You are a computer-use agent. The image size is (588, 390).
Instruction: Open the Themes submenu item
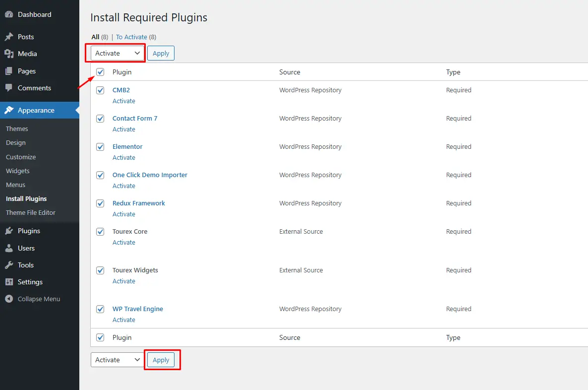pos(17,129)
